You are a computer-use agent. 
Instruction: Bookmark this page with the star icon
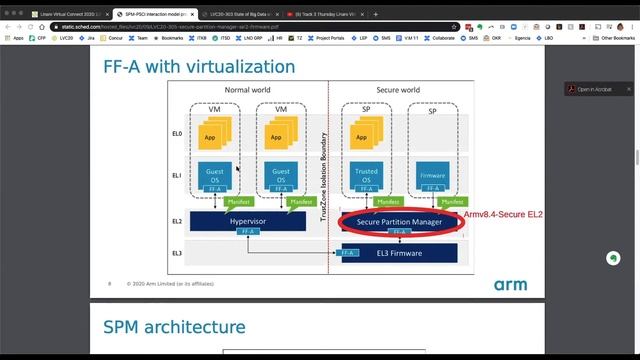[x=454, y=27]
